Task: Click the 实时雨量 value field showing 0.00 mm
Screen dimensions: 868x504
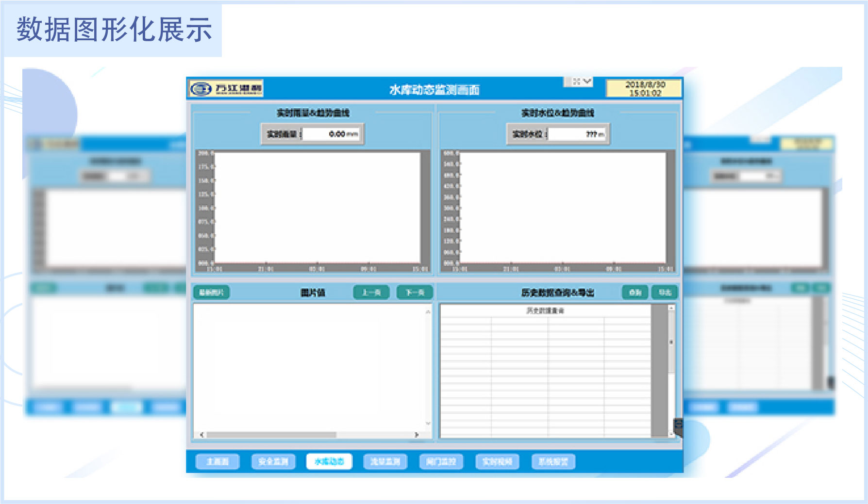Action: pyautogui.click(x=332, y=134)
